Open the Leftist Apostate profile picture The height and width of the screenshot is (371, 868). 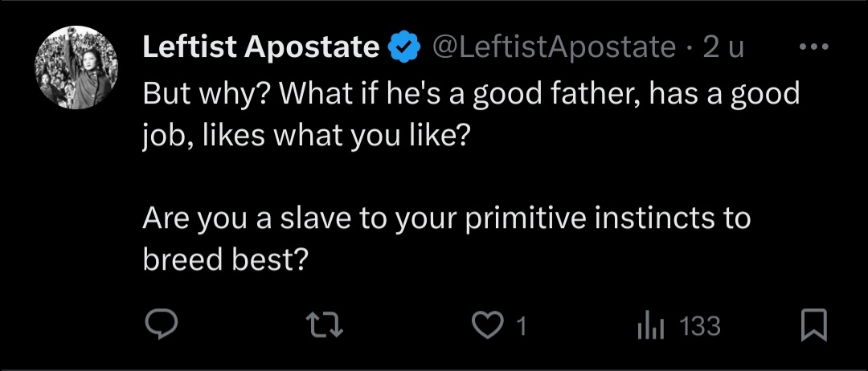coord(76,67)
